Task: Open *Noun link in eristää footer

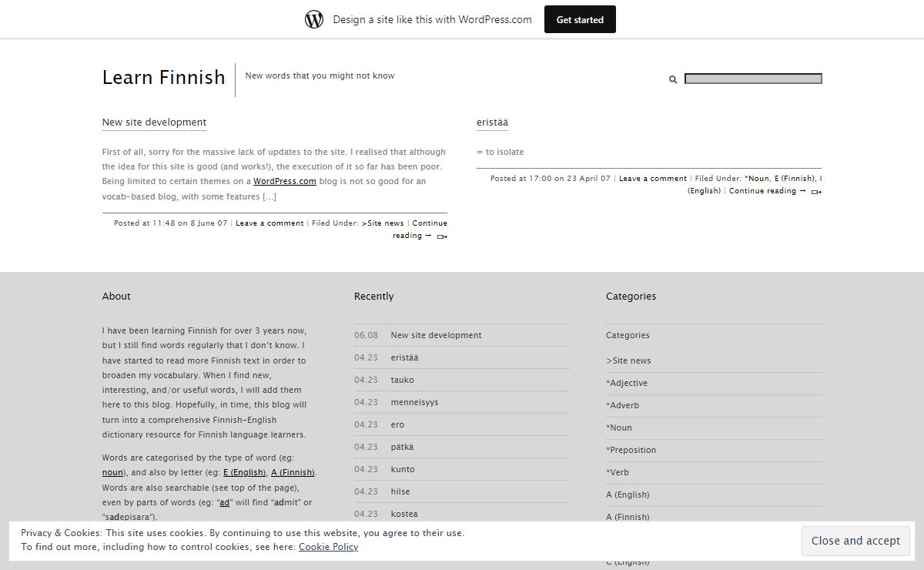Action: point(757,179)
